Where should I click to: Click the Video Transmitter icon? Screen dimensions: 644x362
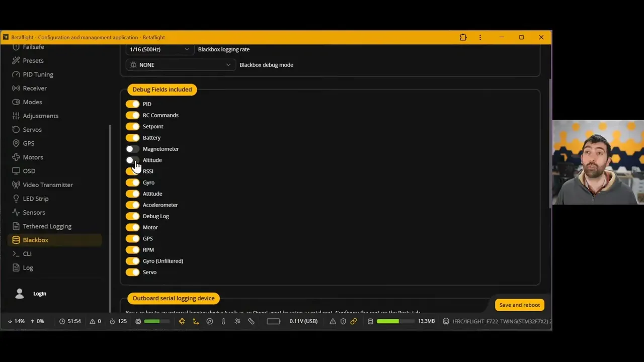pos(16,185)
